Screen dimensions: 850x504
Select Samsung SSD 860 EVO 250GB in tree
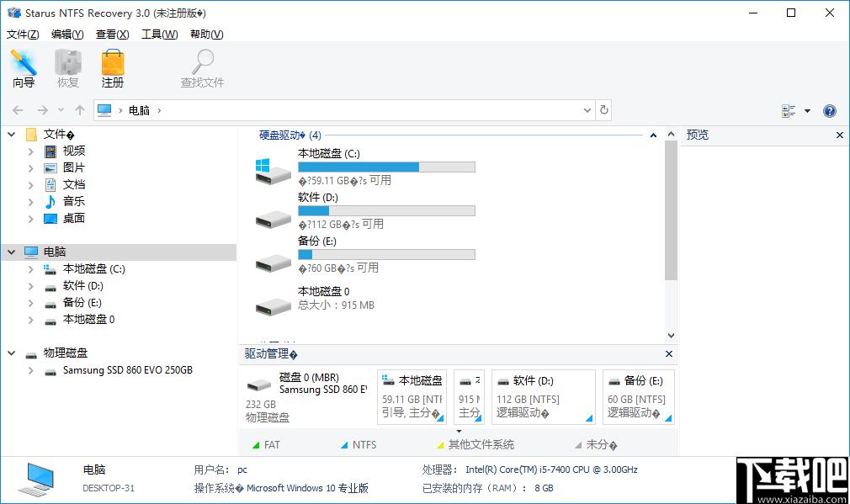127,370
